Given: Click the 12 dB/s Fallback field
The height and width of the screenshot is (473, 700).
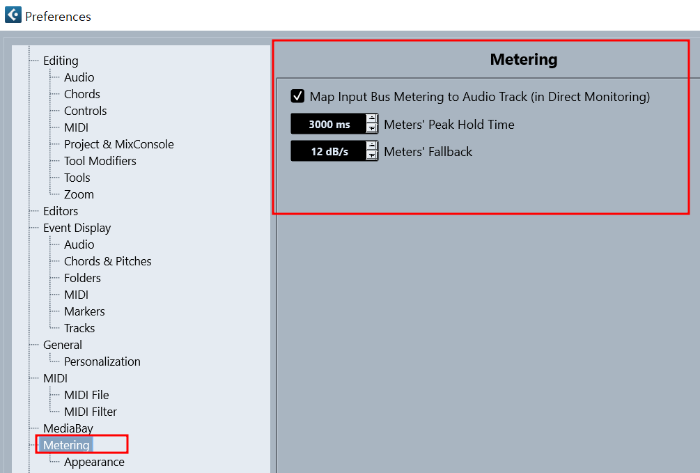Looking at the screenshot, I should (x=329, y=151).
